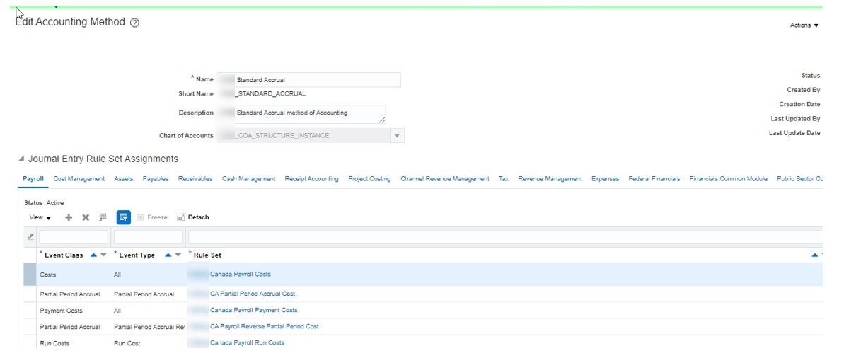
Task: Click the help icon beside Edit Accounting Method
Action: pos(134,23)
